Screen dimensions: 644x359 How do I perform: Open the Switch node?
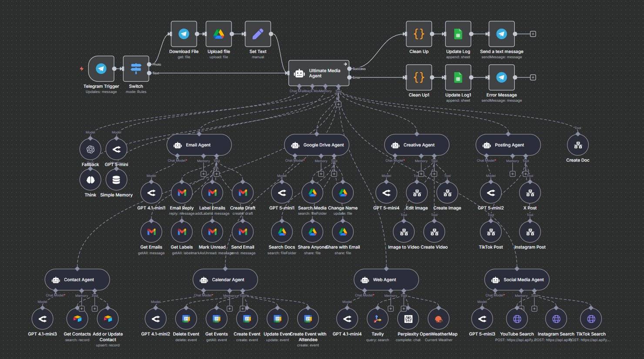coord(136,69)
